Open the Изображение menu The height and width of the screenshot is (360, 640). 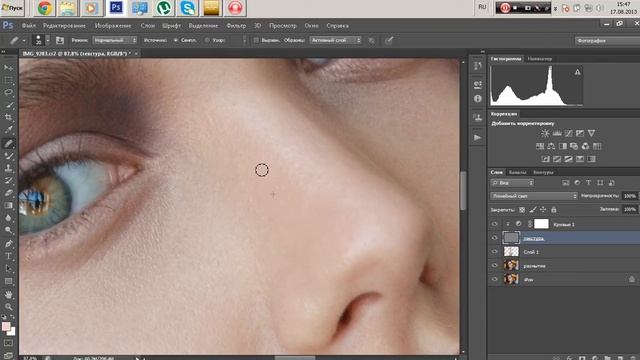tap(113, 26)
